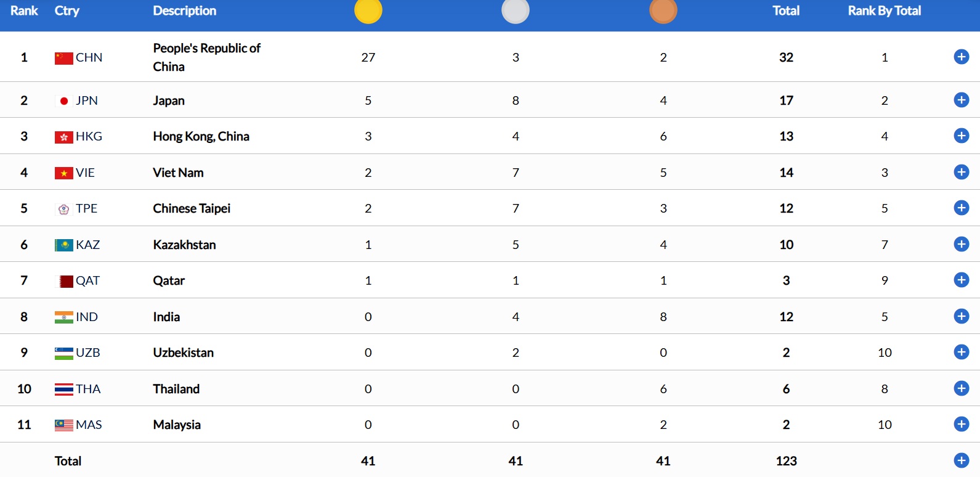Click the Qatar flag icon
Image resolution: width=980 pixels, height=477 pixels.
coord(65,281)
